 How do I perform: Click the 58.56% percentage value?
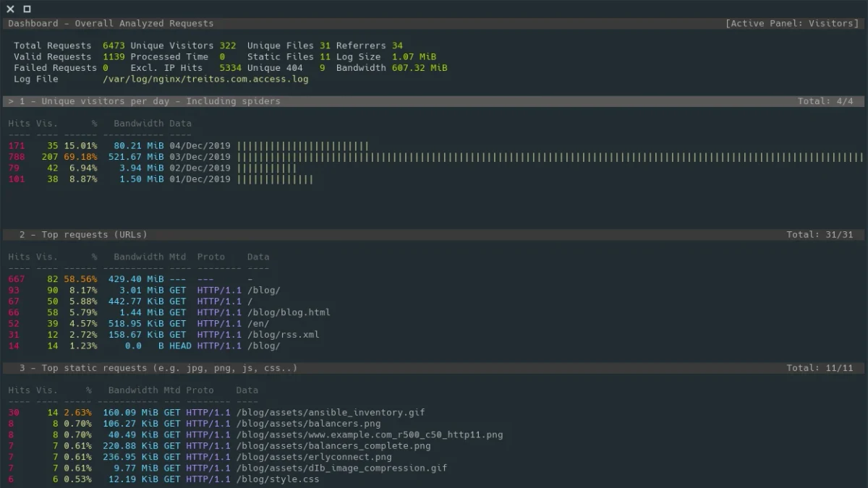[x=80, y=279]
